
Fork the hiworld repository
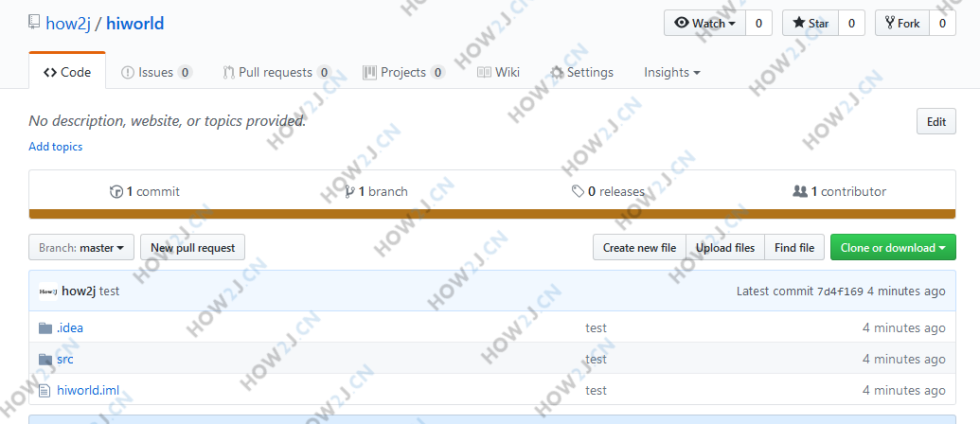pyautogui.click(x=902, y=23)
